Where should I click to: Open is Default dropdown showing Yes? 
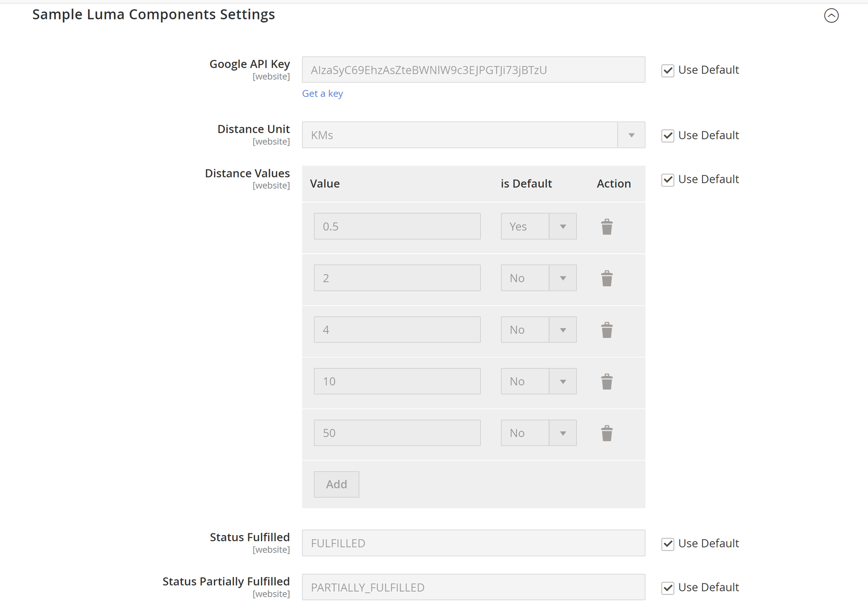[x=538, y=226]
